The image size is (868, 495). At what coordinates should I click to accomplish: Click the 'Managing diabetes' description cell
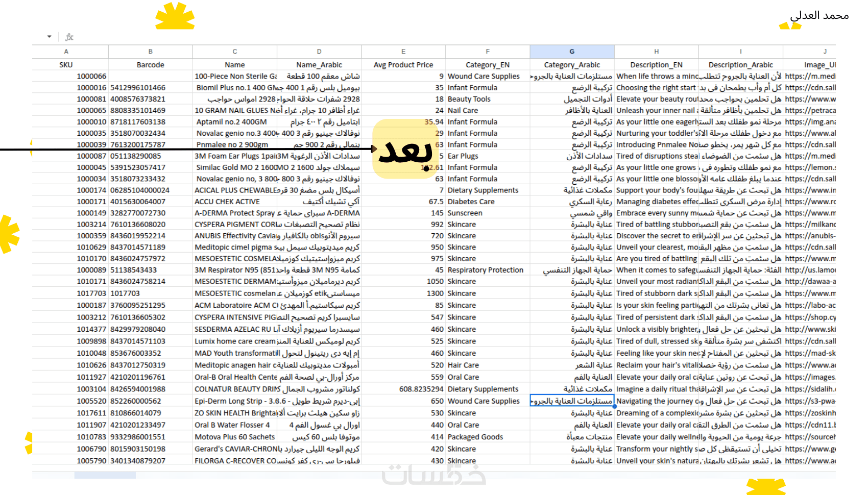(x=657, y=202)
